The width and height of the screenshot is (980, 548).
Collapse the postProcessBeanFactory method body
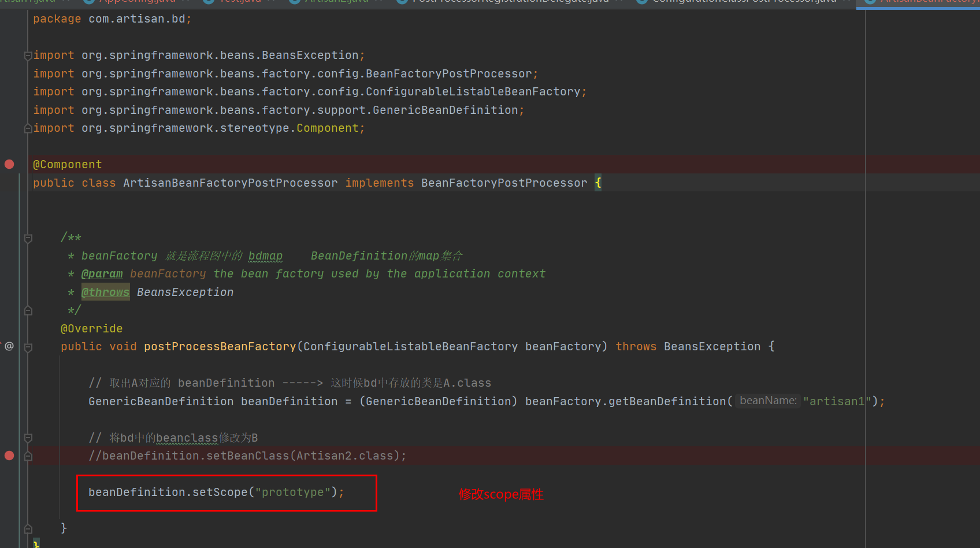click(x=28, y=347)
